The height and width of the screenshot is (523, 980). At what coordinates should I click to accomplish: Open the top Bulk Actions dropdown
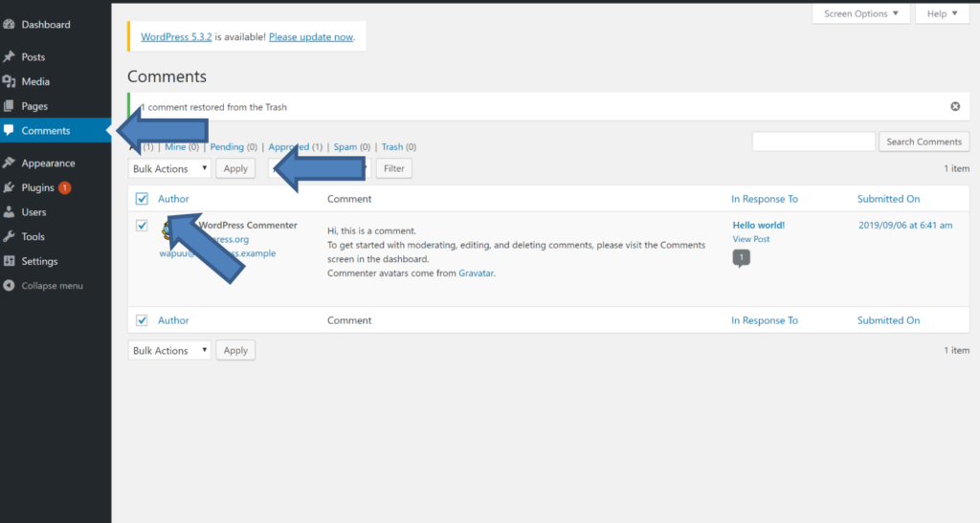pyautogui.click(x=169, y=168)
